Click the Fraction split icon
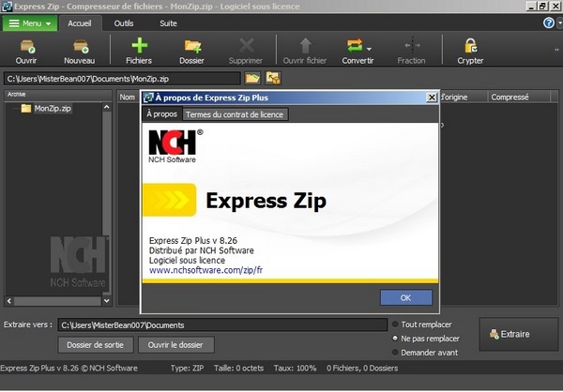Image resolution: width=563 pixels, height=392 pixels. (412, 46)
